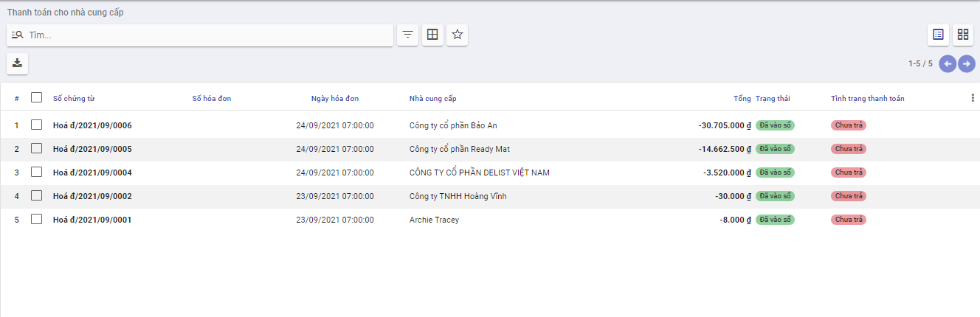This screenshot has width=980, height=317.
Task: Go to previous page arrow
Action: [x=948, y=63]
